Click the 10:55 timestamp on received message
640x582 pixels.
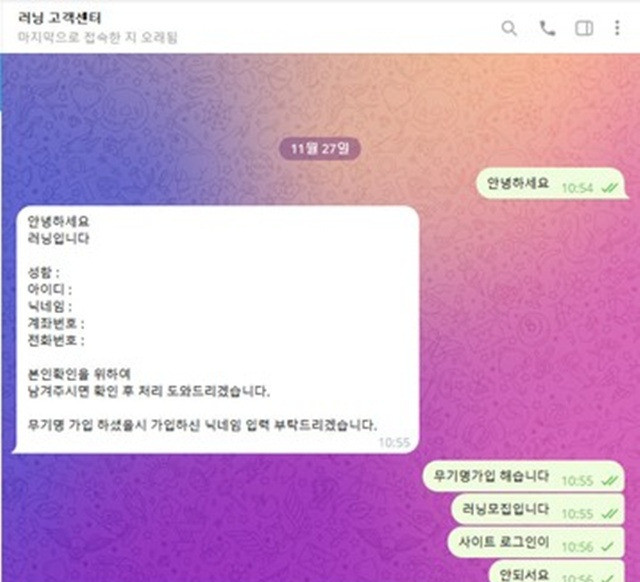pyautogui.click(x=394, y=442)
